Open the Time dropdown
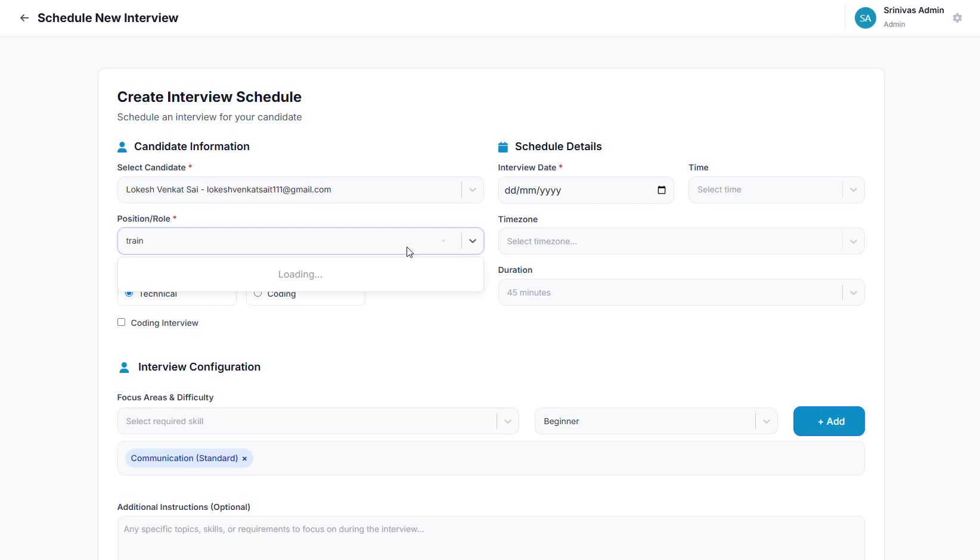This screenshot has width=980, height=560. click(x=777, y=190)
